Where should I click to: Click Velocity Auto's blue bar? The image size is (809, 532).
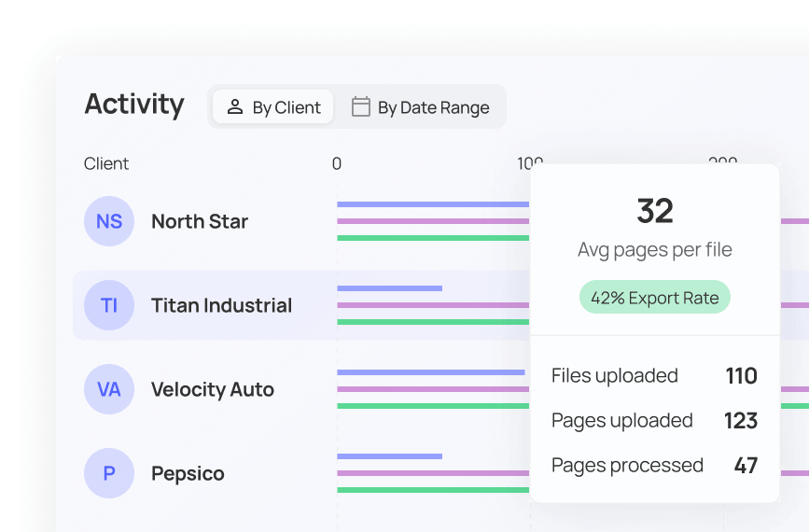click(x=431, y=372)
